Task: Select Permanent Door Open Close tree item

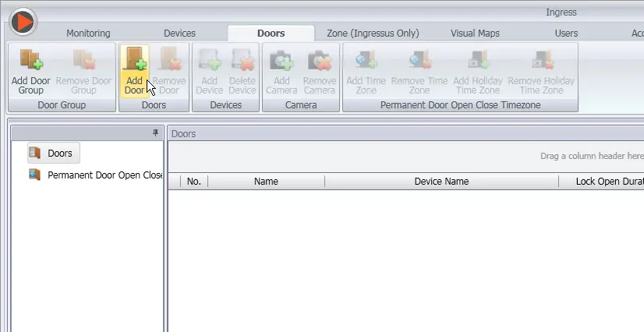Action: pyautogui.click(x=96, y=175)
